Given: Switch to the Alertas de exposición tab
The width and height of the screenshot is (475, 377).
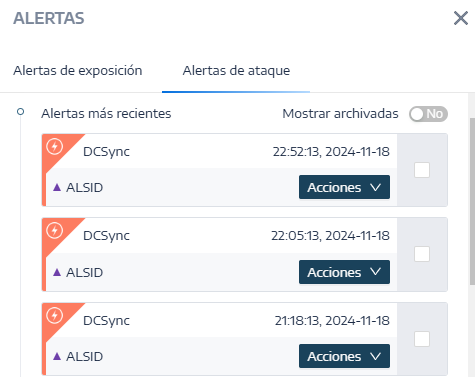Looking at the screenshot, I should [x=78, y=71].
